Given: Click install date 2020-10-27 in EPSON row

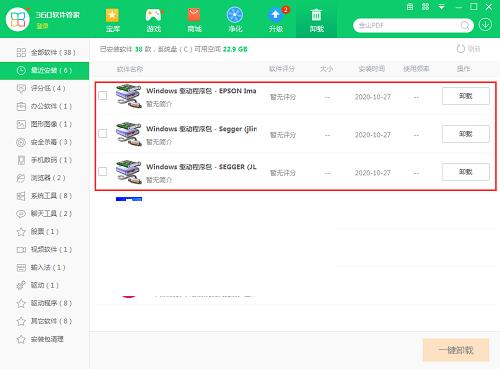Looking at the screenshot, I should point(373,97).
